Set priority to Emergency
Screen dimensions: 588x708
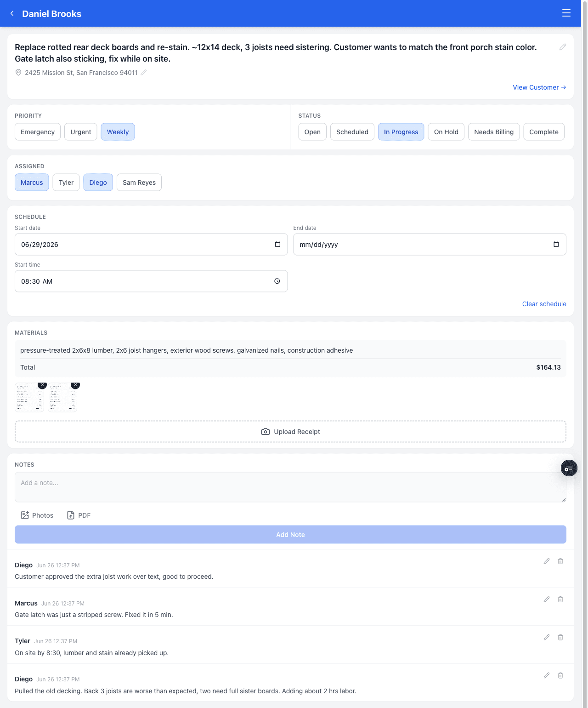pos(38,132)
